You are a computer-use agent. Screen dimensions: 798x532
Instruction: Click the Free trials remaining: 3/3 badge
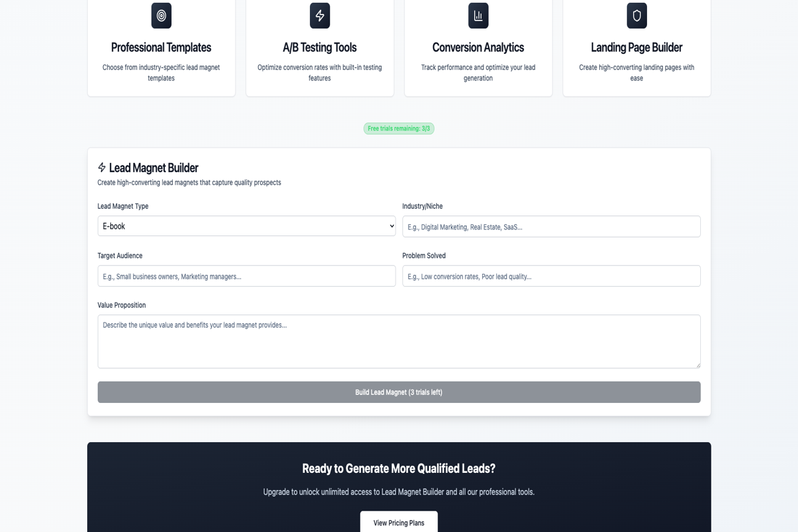(x=399, y=128)
